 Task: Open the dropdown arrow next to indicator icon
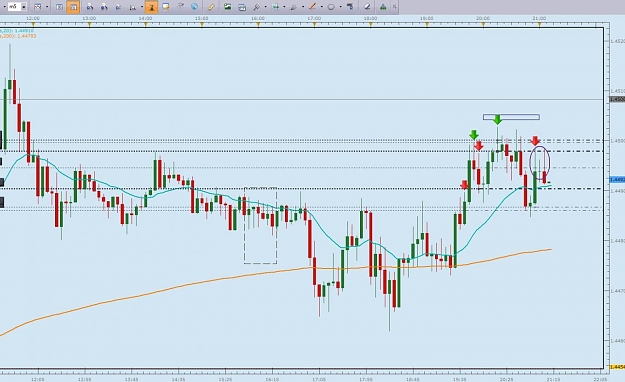pyautogui.click(x=142, y=7)
